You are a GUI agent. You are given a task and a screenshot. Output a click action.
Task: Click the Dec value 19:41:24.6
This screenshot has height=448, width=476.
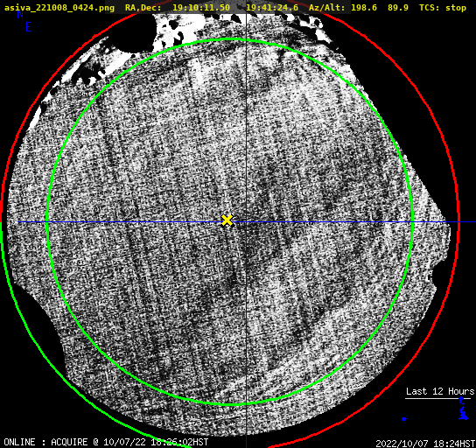pos(272,8)
